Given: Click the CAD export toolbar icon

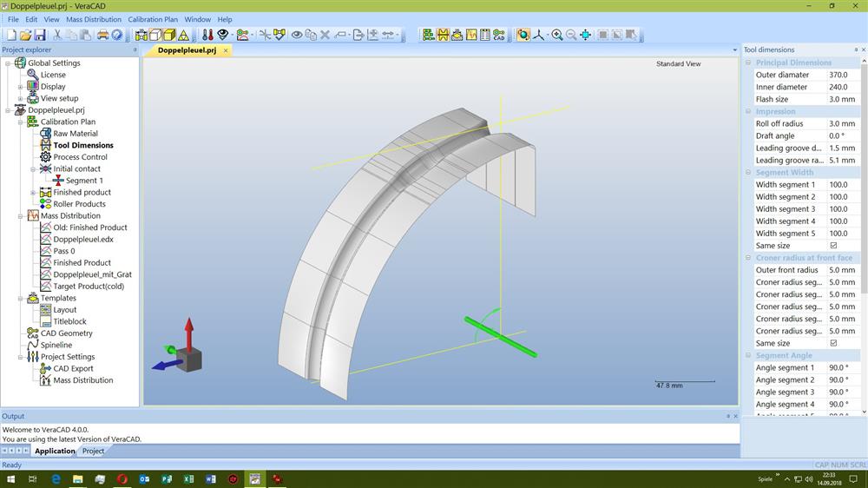Looking at the screenshot, I should (x=499, y=35).
